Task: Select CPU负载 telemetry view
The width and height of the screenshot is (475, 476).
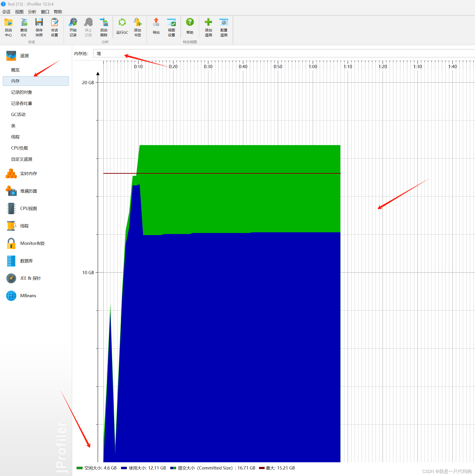Action: pos(20,148)
